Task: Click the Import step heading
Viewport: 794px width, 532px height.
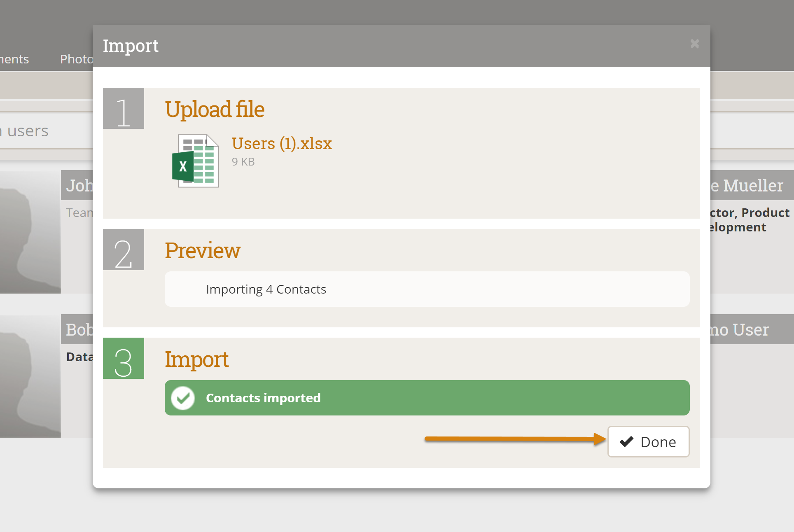Action: point(196,359)
